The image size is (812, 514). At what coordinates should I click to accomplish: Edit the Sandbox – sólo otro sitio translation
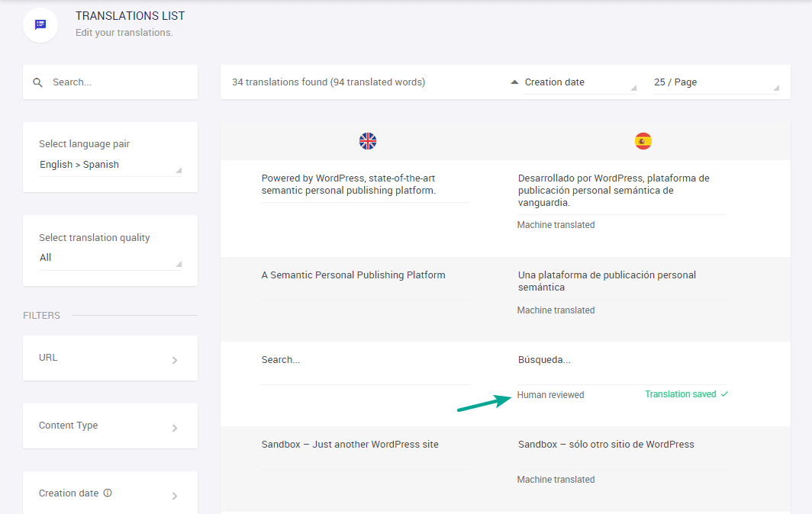coord(620,445)
